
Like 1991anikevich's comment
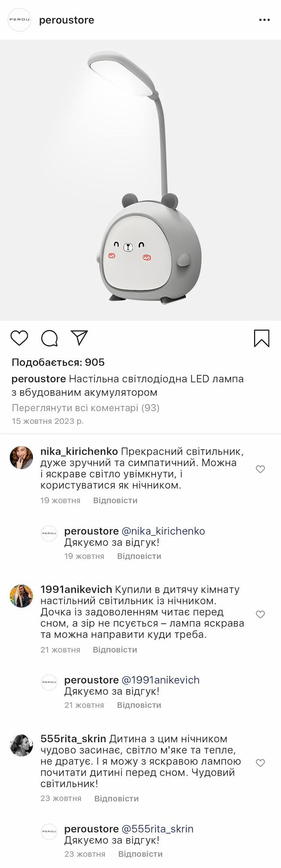[x=260, y=614]
